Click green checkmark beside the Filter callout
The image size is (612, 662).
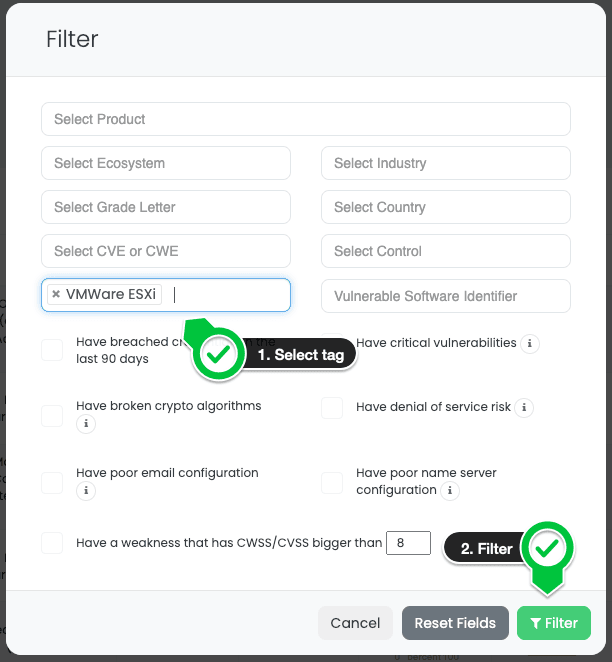[545, 548]
